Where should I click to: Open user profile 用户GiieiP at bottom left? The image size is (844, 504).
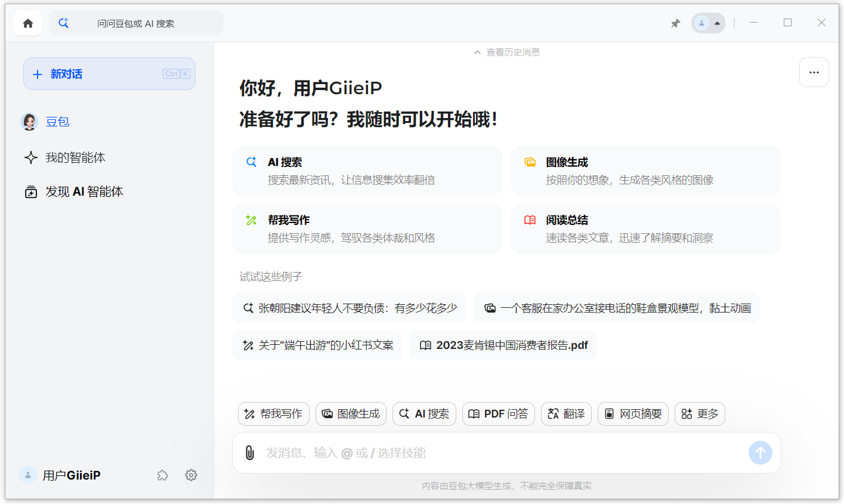[x=60, y=475]
